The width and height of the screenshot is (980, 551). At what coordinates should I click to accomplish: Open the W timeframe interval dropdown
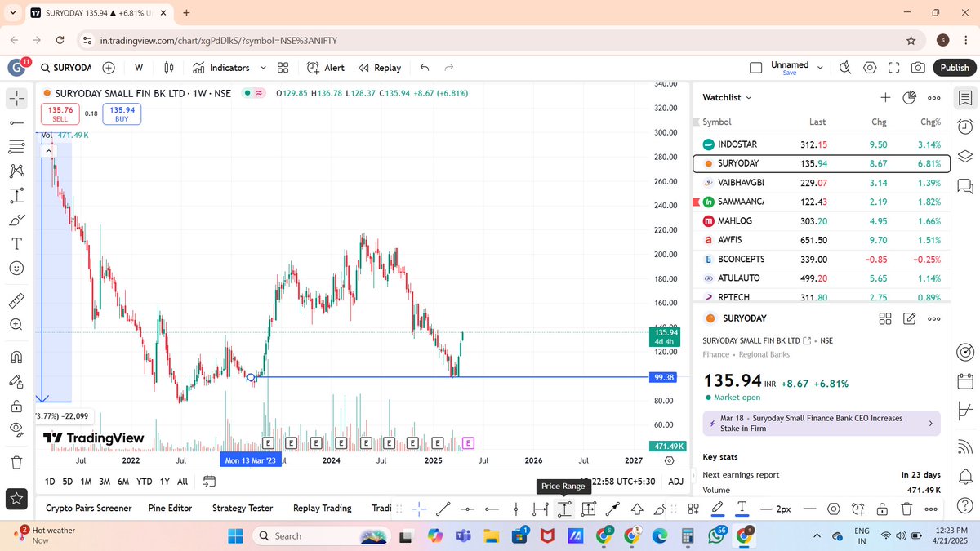point(139,68)
